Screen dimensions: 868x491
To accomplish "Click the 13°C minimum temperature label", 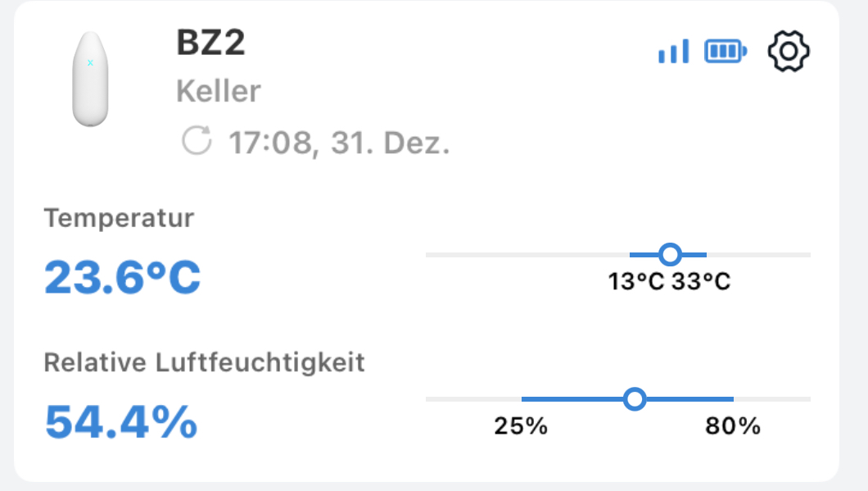I will pyautogui.click(x=636, y=282).
